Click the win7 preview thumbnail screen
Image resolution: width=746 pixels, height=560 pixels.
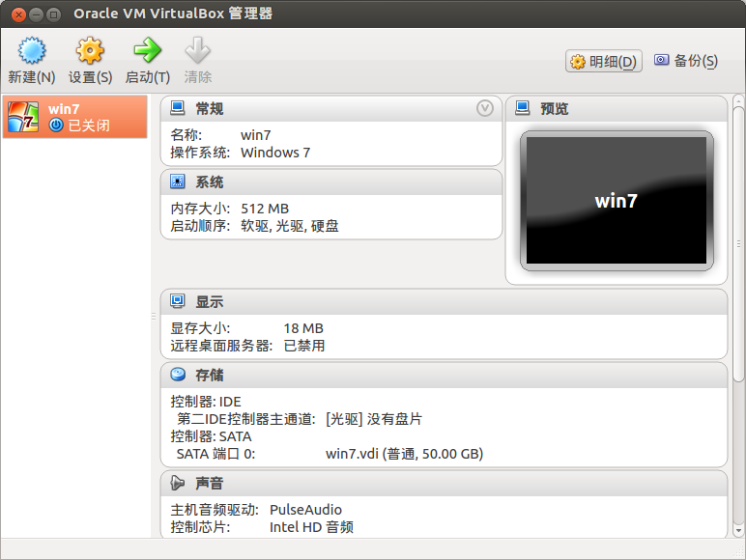coord(617,201)
